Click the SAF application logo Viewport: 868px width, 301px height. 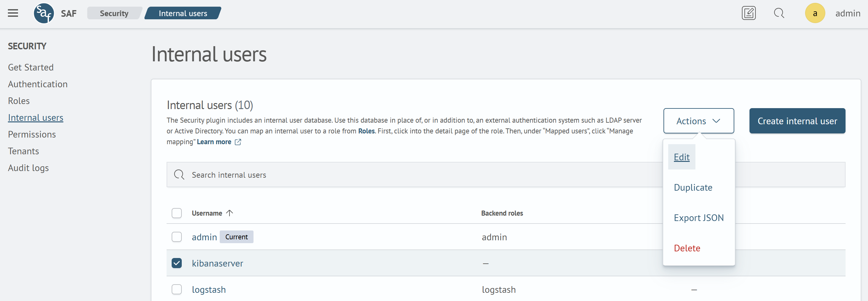[x=44, y=13]
